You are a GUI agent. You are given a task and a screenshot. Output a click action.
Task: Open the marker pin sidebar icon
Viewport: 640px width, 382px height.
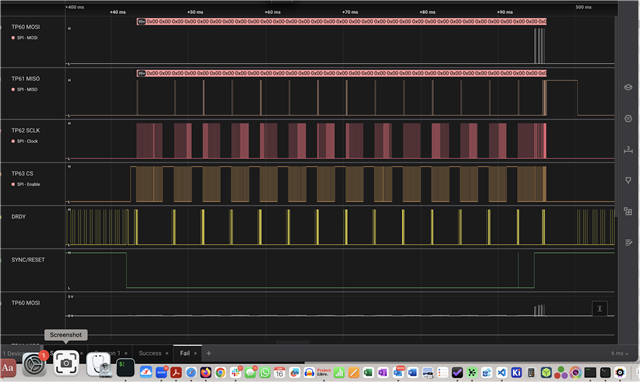(x=628, y=180)
